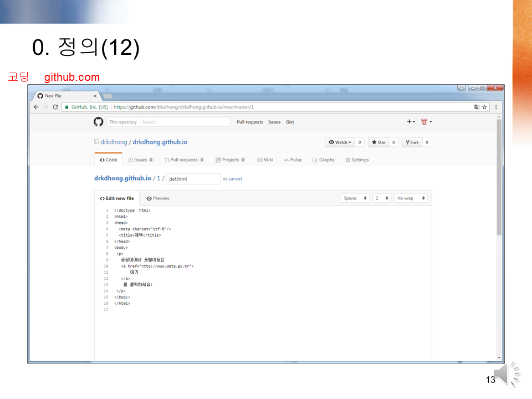Screen dimensions: 532x399
Task: Click the GitHub octocat logo
Action: (x=99, y=122)
